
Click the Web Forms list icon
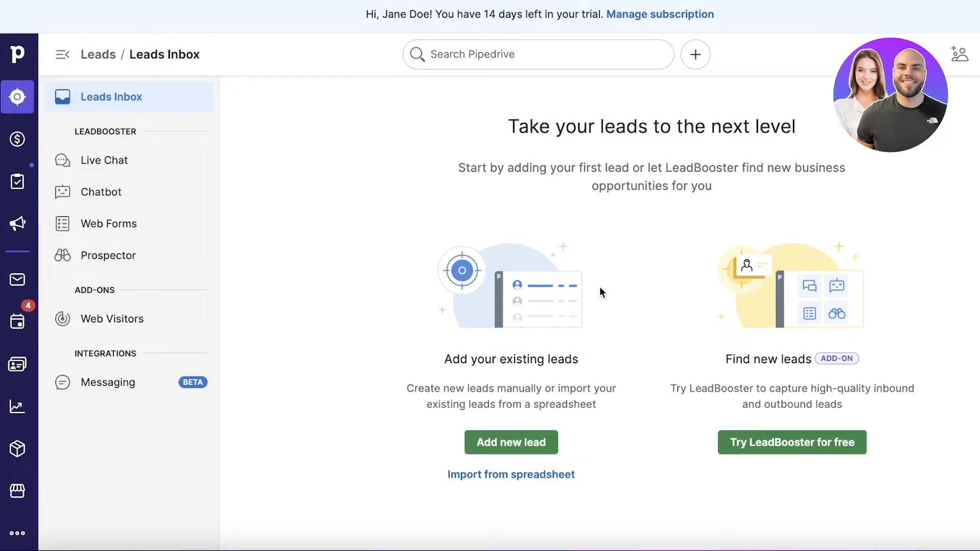pos(62,223)
